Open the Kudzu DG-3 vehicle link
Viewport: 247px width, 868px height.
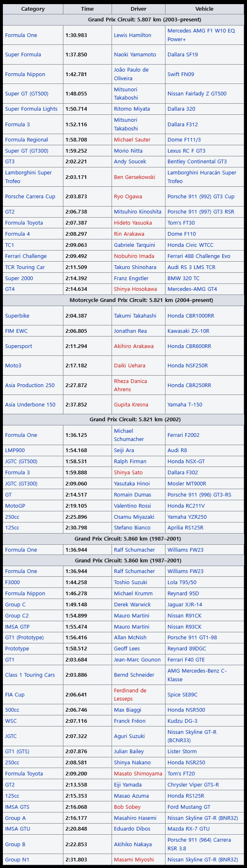pos(182,721)
